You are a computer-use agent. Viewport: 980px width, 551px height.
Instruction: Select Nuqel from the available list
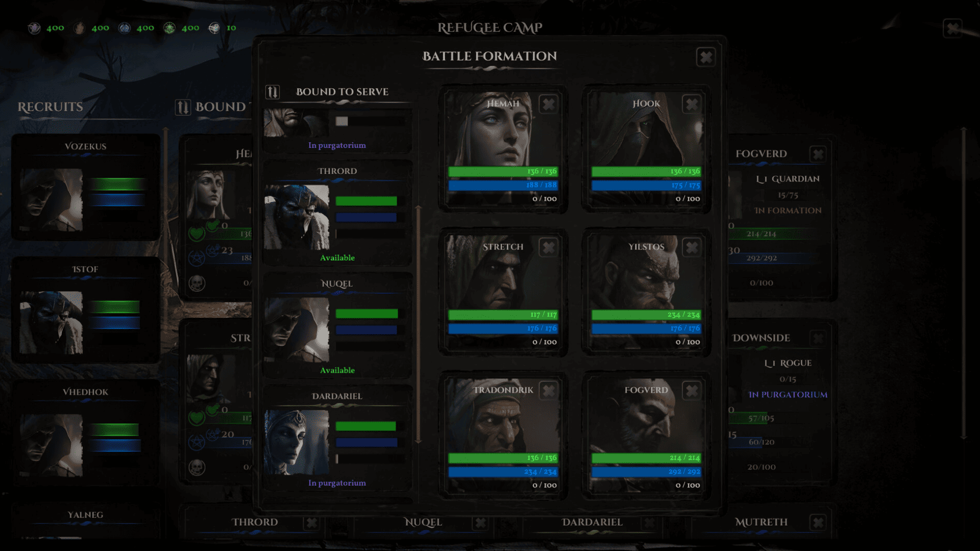[x=337, y=325]
